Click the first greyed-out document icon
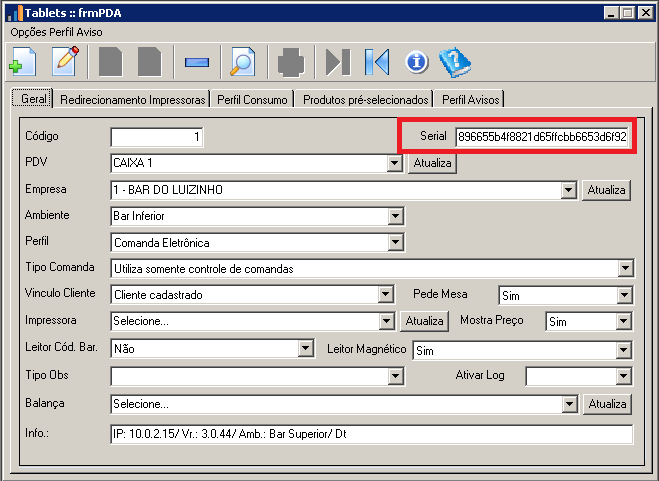The image size is (659, 481). (111, 62)
